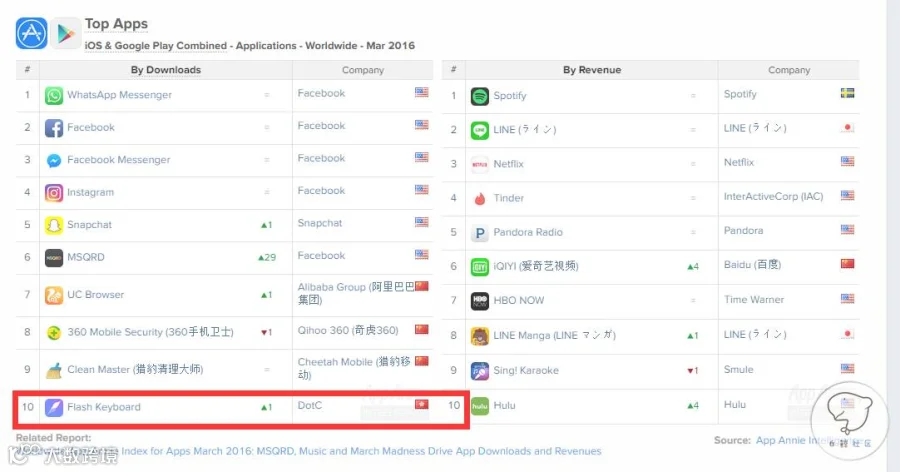The width and height of the screenshot is (900, 472).
Task: Click the Japan flag in LINE row 2
Action: [x=847, y=127]
